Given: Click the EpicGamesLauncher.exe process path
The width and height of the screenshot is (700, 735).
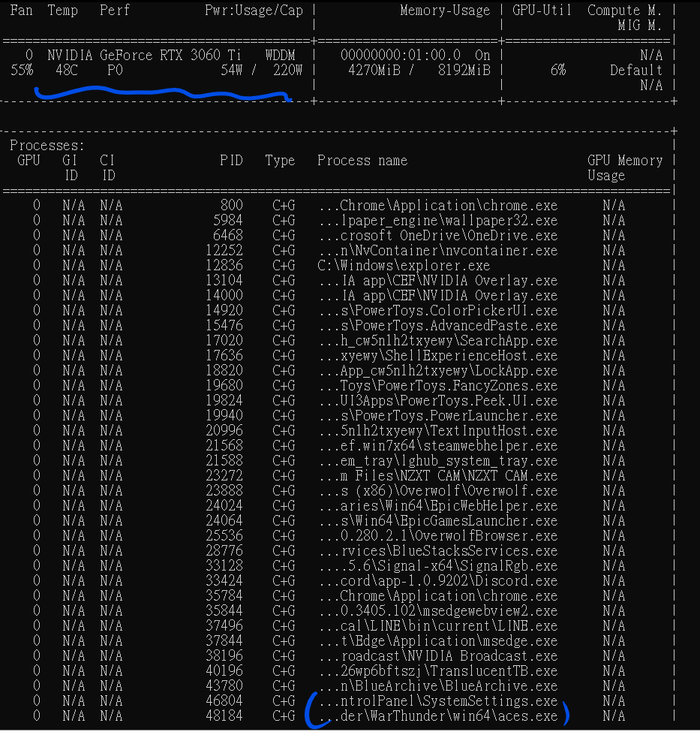Looking at the screenshot, I should pos(438,520).
